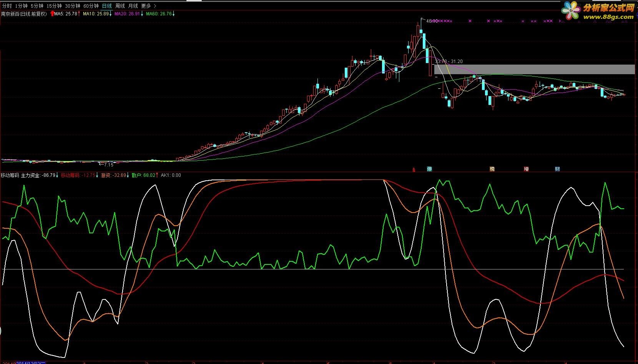Viewport: 638px width, 364px height.
Task: Switch to the 日线 daily chart tab
Action: click(x=106, y=6)
